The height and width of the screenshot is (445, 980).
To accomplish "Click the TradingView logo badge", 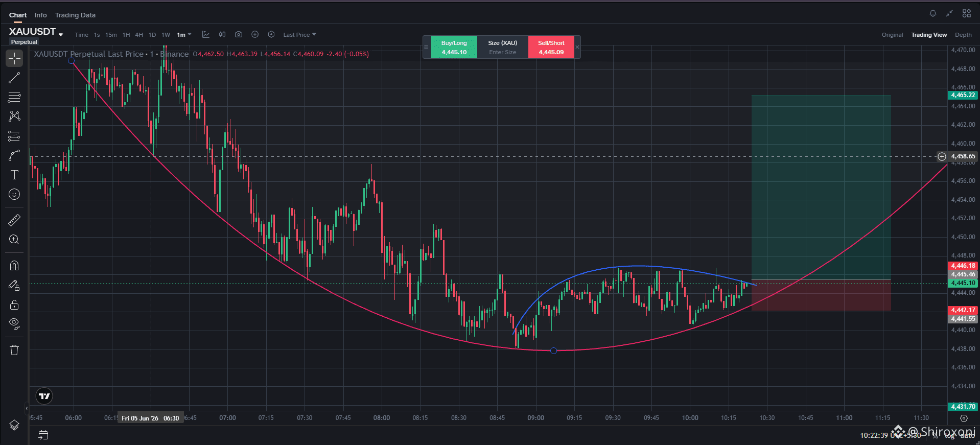I will (x=44, y=396).
